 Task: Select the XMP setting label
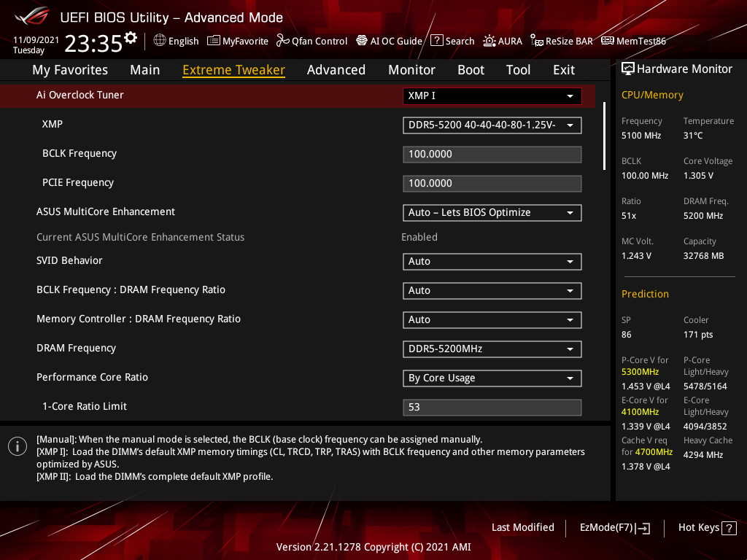pyautogui.click(x=53, y=124)
